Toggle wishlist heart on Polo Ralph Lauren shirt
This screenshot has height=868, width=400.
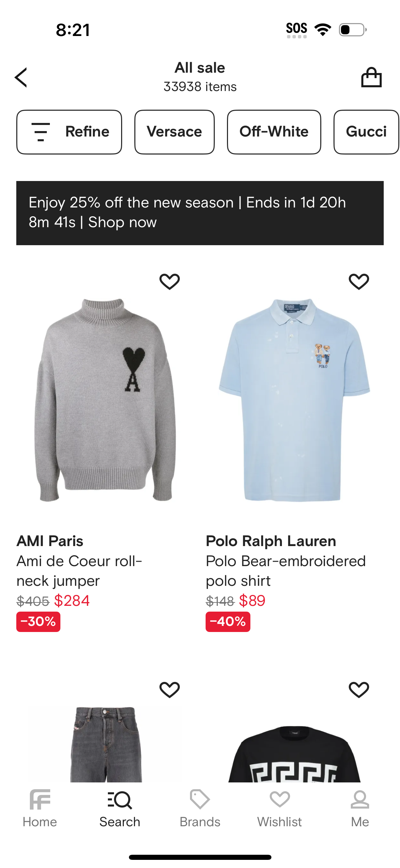[359, 282]
